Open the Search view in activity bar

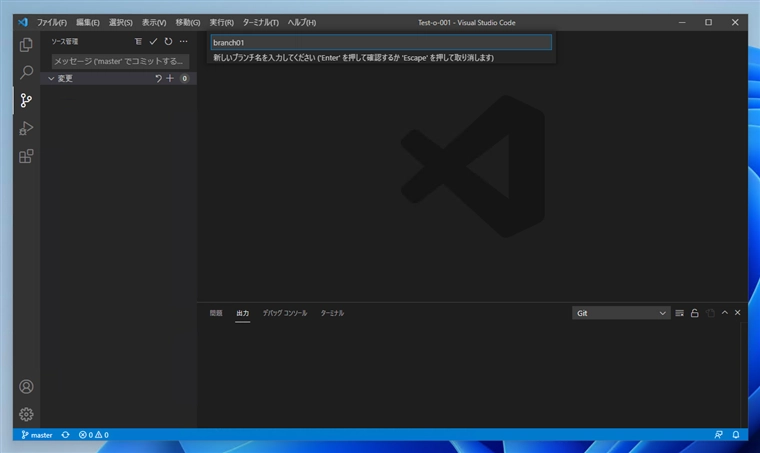coord(26,73)
